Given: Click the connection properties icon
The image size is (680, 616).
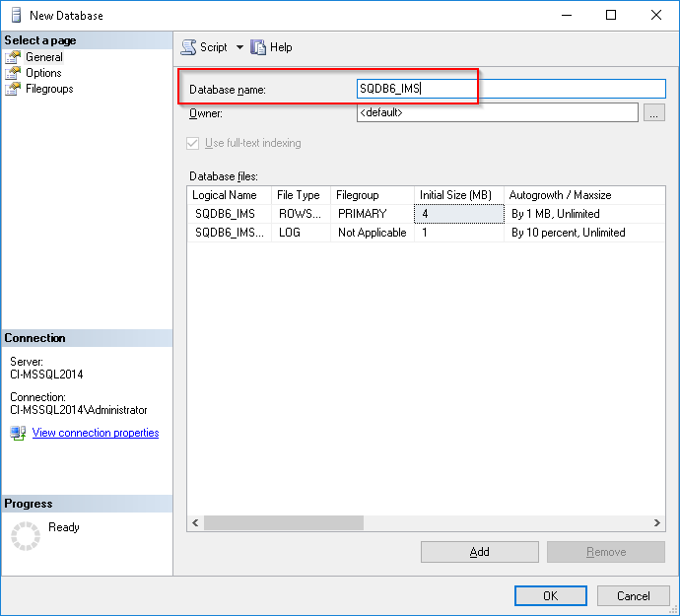Looking at the screenshot, I should 18,433.
